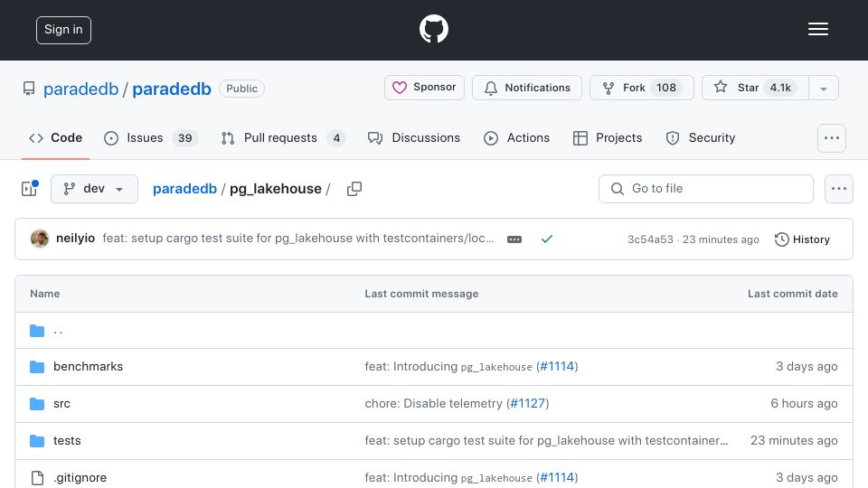Open the latest commit message about cargo test suite
868x488 pixels.
pos(297,239)
